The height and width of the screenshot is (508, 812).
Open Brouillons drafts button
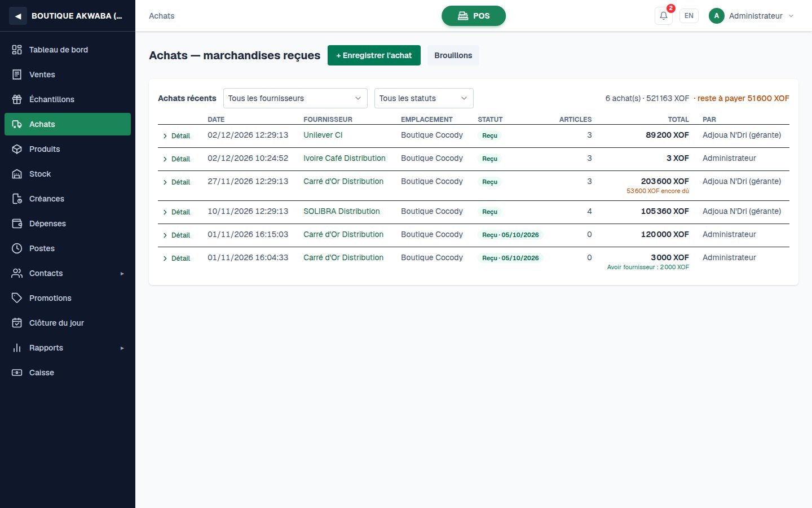coord(453,55)
